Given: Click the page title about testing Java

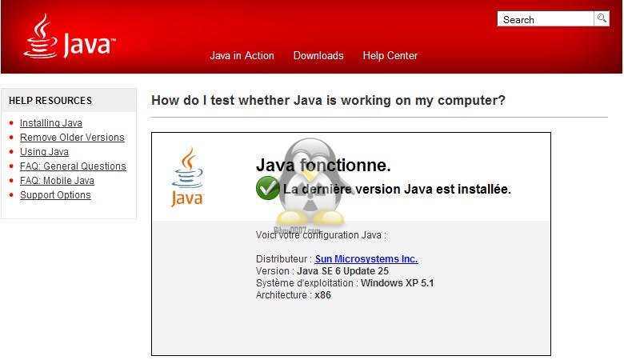Looking at the screenshot, I should (328, 100).
